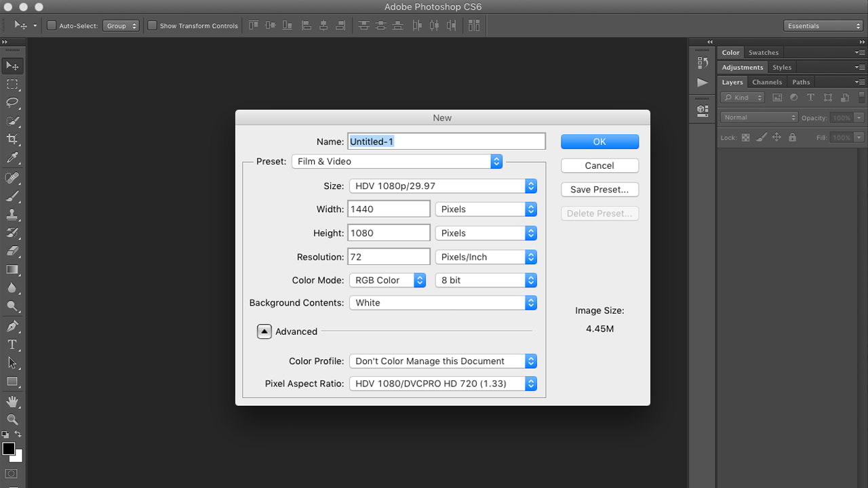This screenshot has width=868, height=488.
Task: Toggle filter for type layers
Action: coord(810,98)
